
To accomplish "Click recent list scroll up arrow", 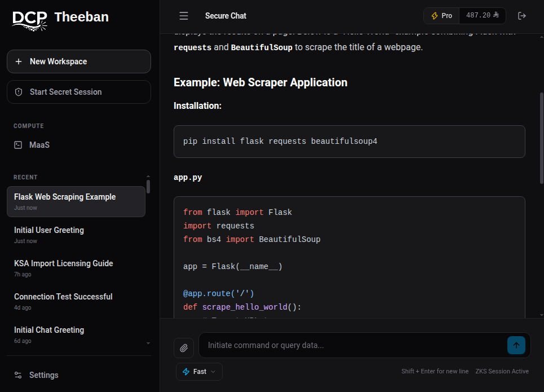I will 148,177.
